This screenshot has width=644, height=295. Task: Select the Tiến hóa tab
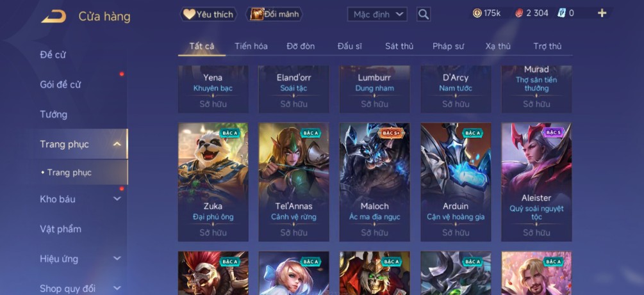[251, 46]
